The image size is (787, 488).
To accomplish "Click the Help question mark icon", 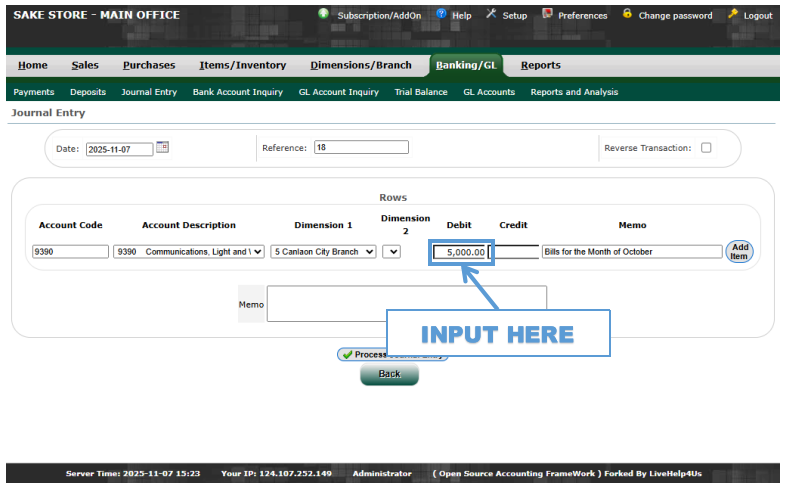I will tap(441, 14).
